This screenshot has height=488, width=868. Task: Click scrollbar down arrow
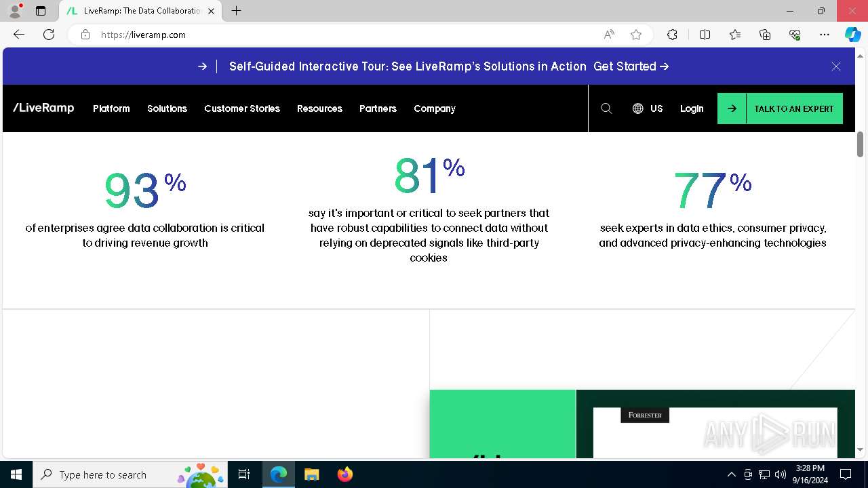pyautogui.click(x=860, y=449)
